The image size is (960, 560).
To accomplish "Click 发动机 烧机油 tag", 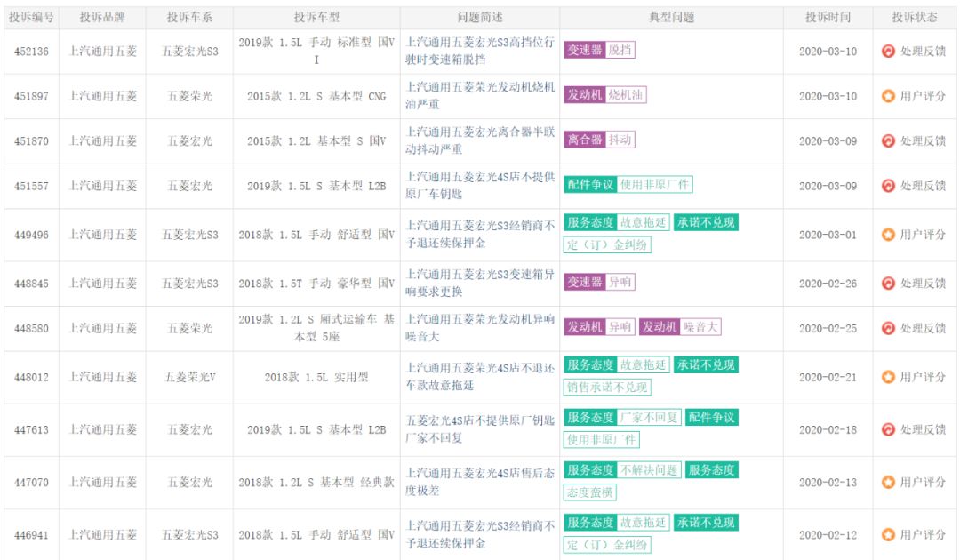I will (605, 94).
